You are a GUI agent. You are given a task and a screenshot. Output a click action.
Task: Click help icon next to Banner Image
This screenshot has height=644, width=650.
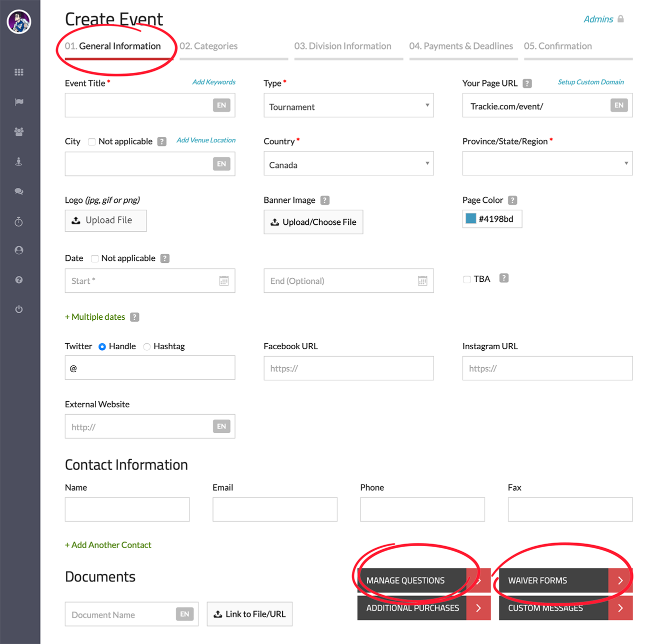pos(325,200)
